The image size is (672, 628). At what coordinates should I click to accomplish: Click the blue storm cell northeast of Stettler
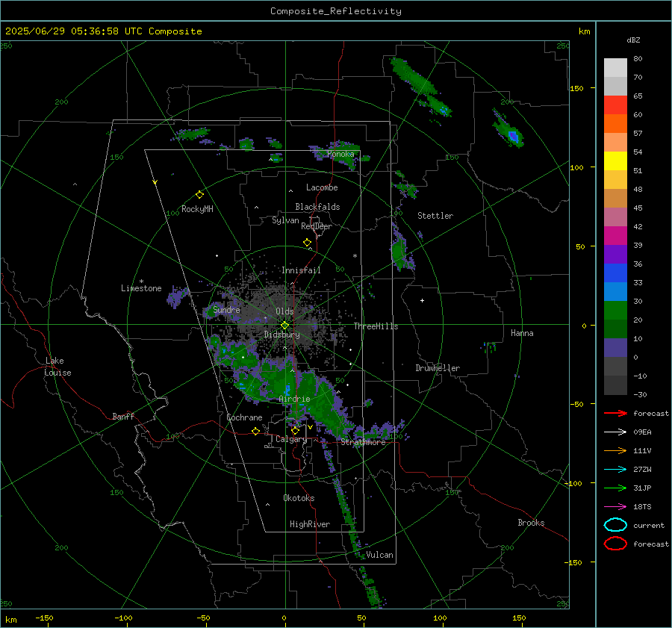coord(514,137)
